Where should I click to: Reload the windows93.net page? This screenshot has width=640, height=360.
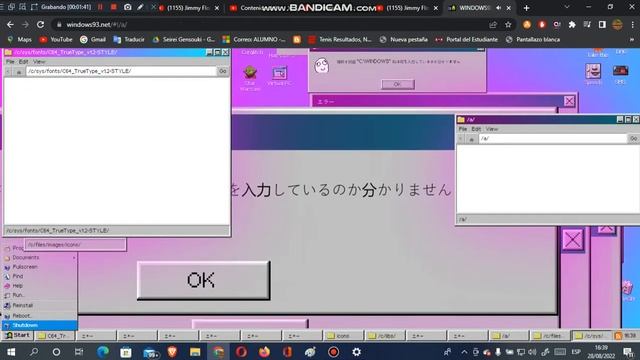pyautogui.click(x=40, y=24)
